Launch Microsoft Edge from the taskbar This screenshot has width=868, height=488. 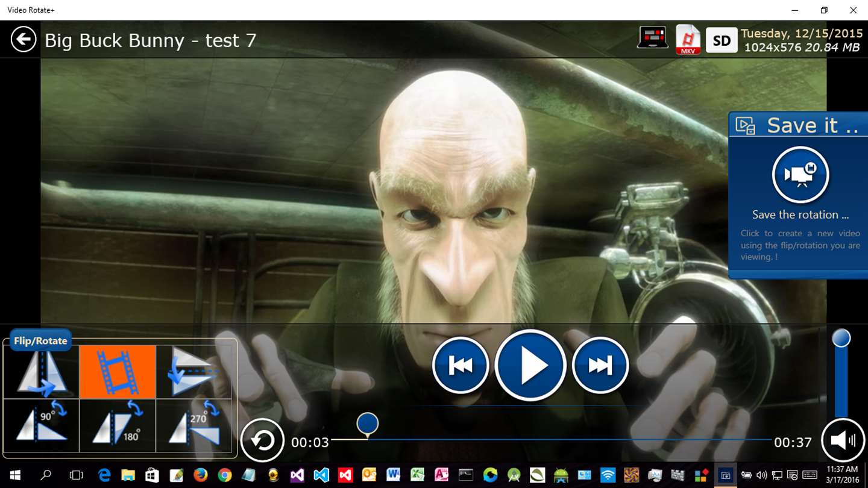point(104,475)
